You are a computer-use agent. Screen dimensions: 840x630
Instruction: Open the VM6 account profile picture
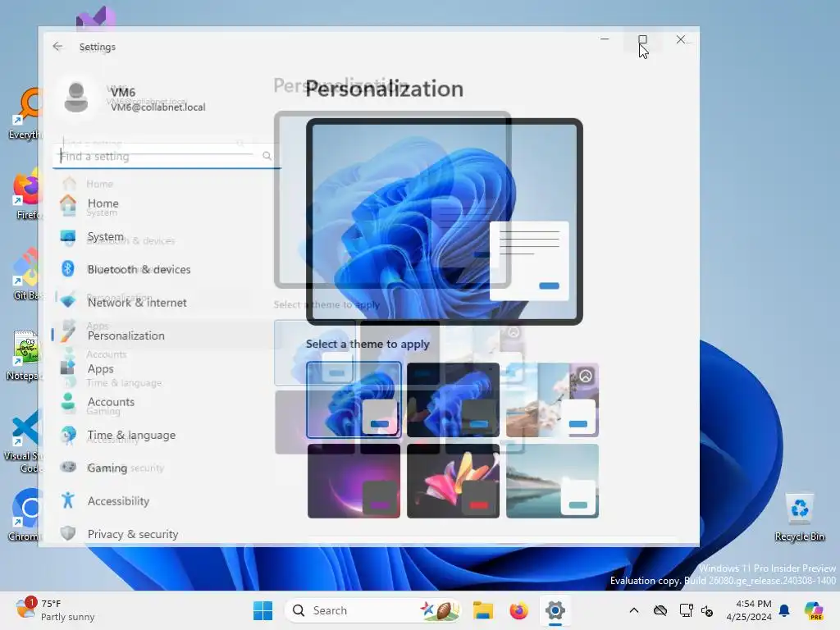pyautogui.click(x=76, y=98)
